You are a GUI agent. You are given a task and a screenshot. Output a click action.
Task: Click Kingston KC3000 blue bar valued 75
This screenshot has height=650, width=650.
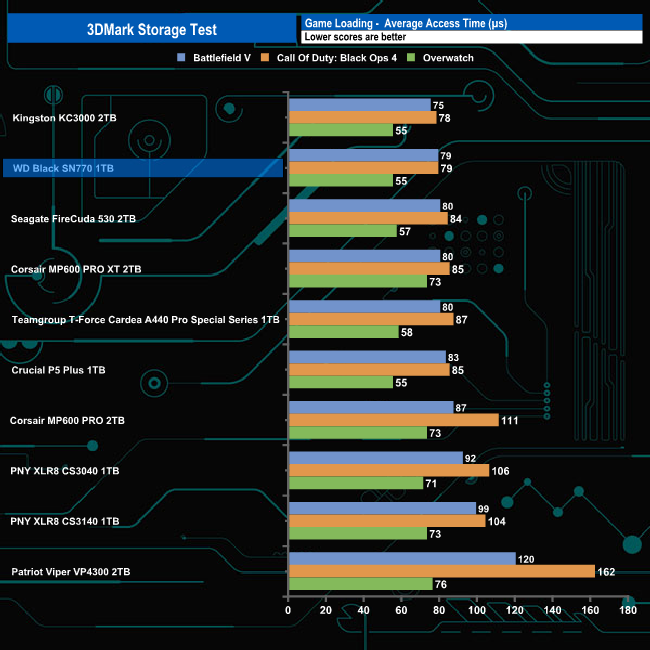[x=360, y=105]
